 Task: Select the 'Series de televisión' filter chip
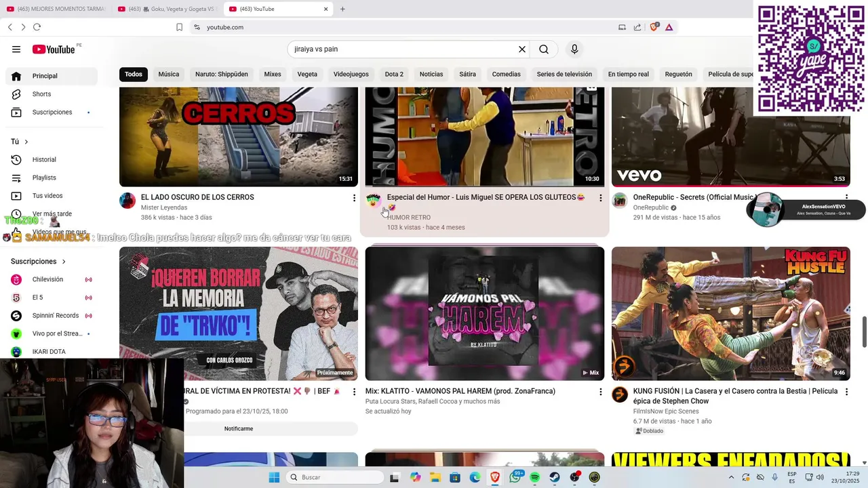tap(564, 74)
